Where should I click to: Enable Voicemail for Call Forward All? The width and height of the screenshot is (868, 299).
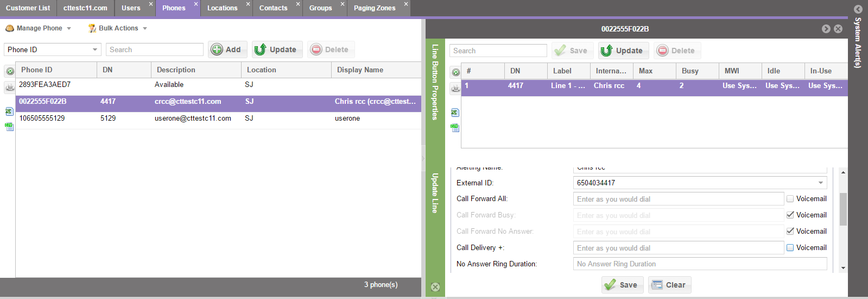coord(790,199)
